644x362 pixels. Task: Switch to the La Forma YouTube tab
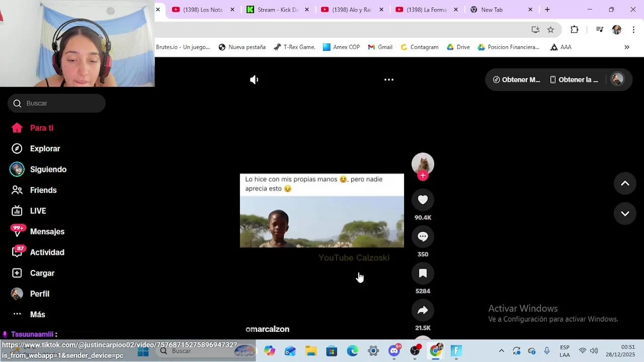[x=426, y=10]
